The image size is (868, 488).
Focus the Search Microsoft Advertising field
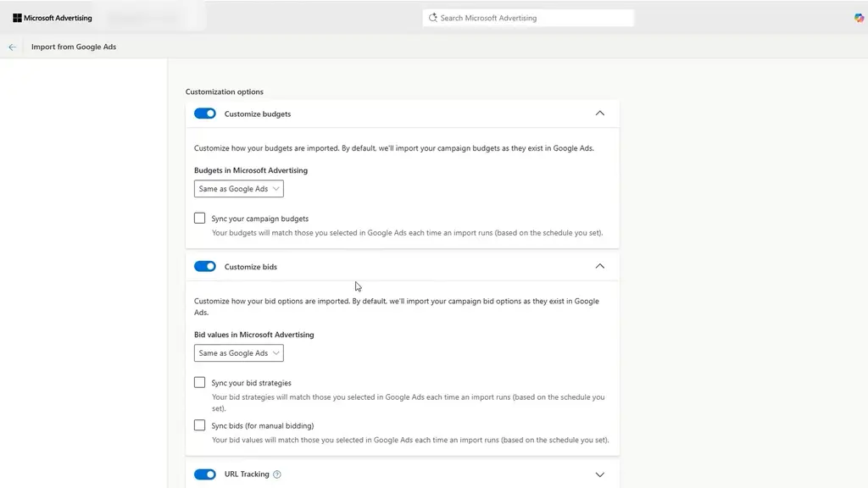[x=528, y=18]
